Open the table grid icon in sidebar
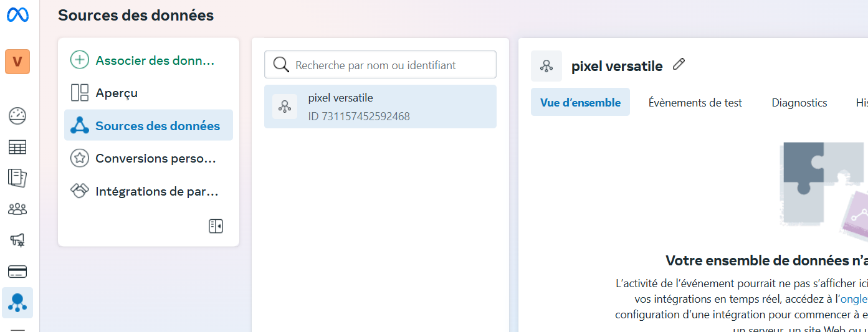The width and height of the screenshot is (868, 332). tap(17, 147)
